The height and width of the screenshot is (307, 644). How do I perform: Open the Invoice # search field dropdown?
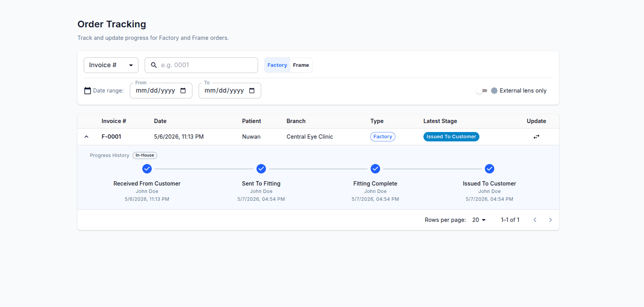(111, 65)
